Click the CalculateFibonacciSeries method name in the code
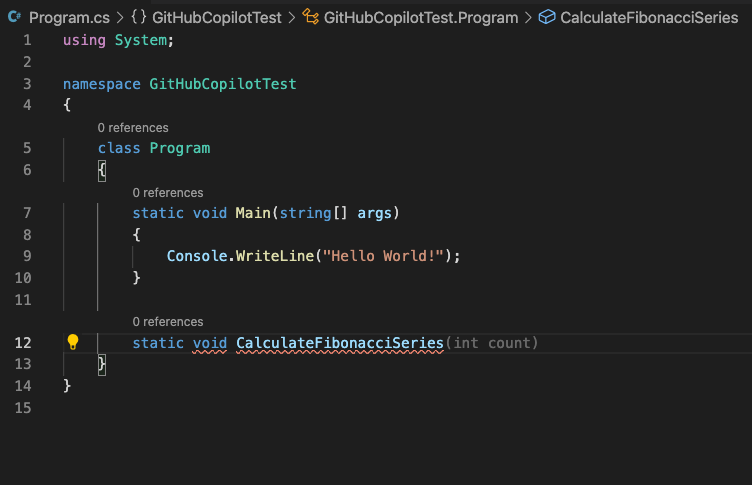 pos(340,343)
